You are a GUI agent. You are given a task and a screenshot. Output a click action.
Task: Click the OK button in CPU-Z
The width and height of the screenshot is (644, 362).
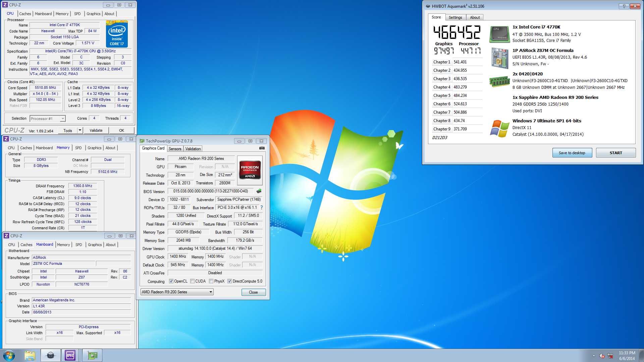[x=121, y=130]
